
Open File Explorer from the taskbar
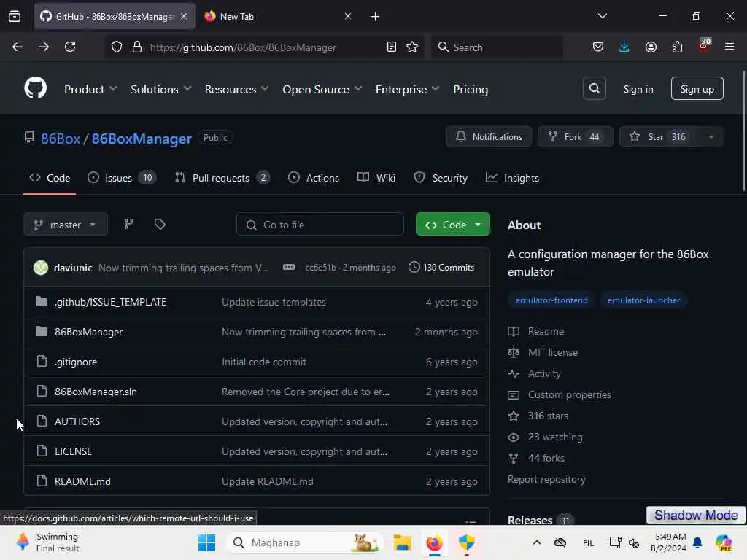click(403, 542)
